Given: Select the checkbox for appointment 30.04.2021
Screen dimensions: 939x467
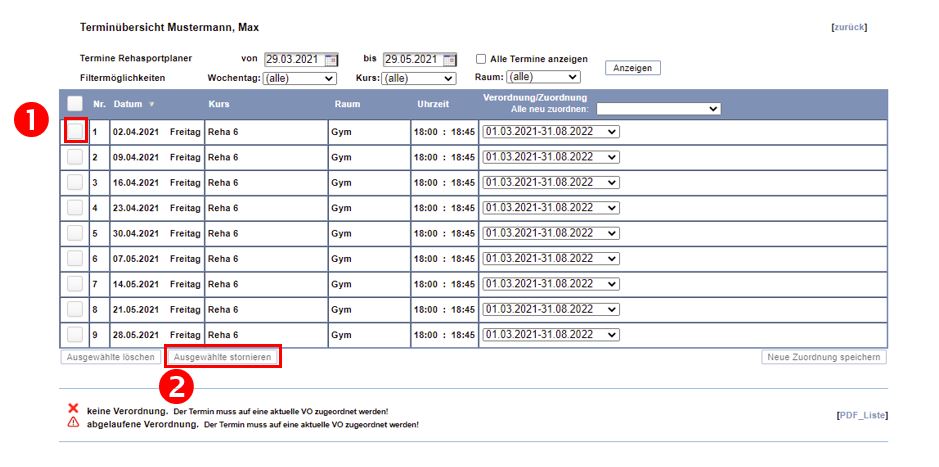Looking at the screenshot, I should click(x=75, y=233).
